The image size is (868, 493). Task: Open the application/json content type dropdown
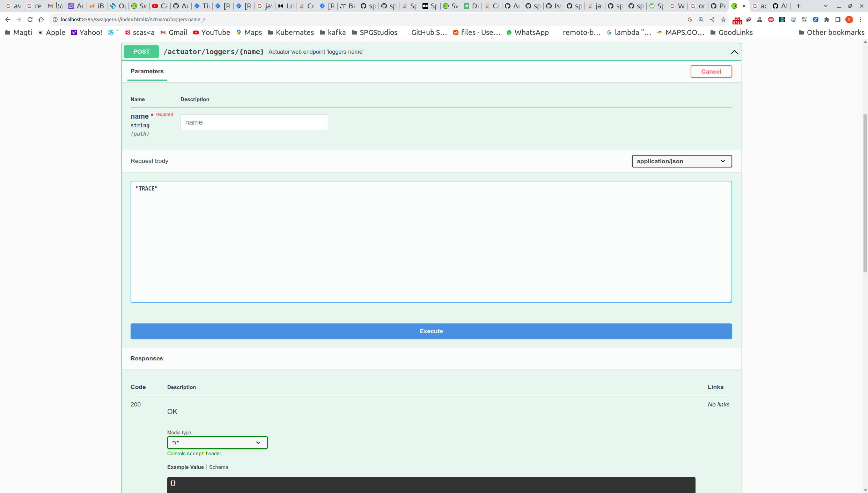(681, 161)
